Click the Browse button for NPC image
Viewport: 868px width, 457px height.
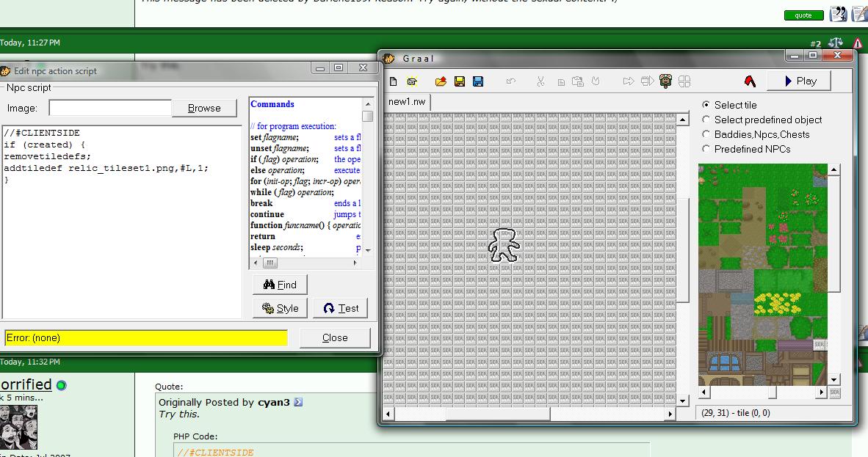pos(204,108)
